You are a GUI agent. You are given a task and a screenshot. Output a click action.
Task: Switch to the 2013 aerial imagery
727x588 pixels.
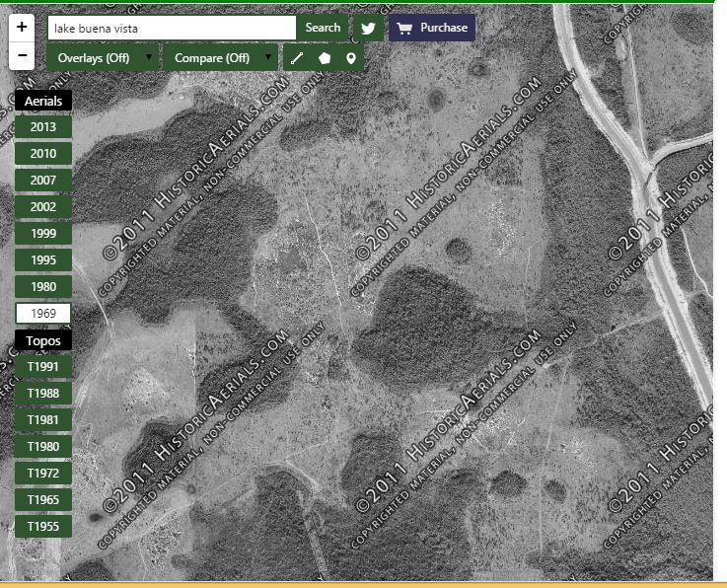pos(43,127)
